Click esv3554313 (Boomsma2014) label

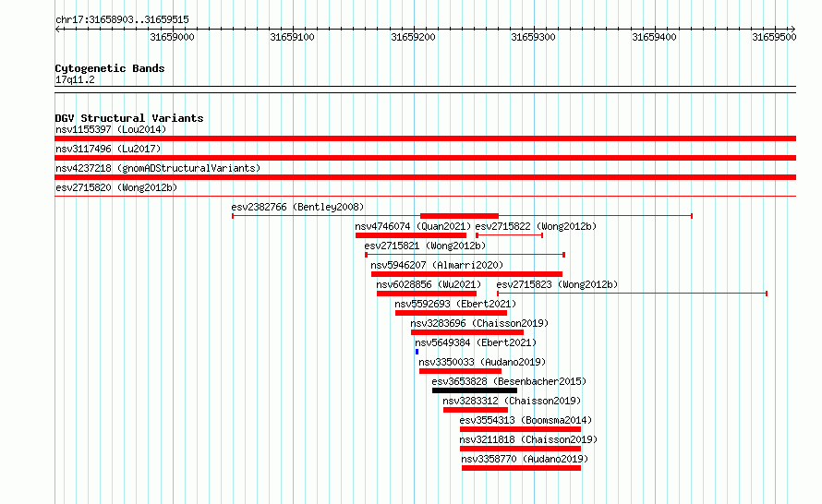point(526,420)
